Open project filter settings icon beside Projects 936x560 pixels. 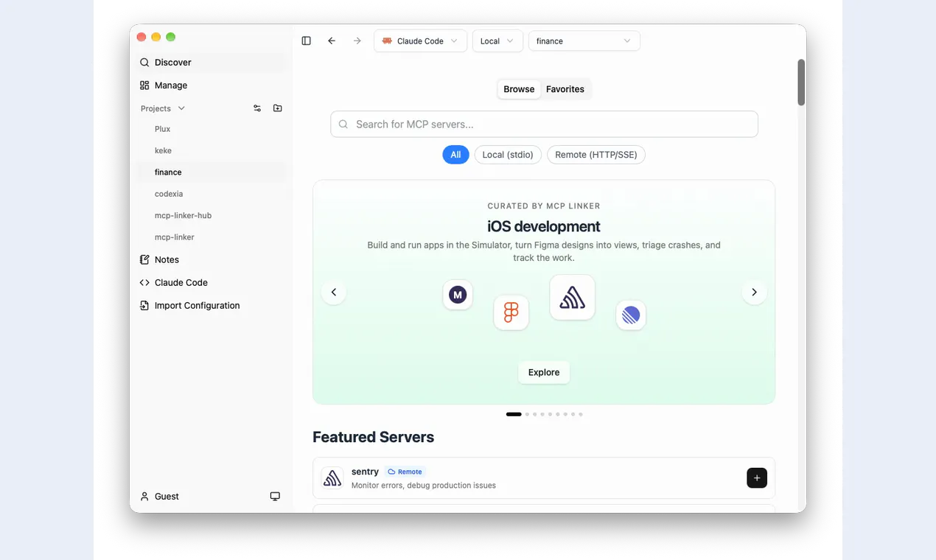point(257,108)
